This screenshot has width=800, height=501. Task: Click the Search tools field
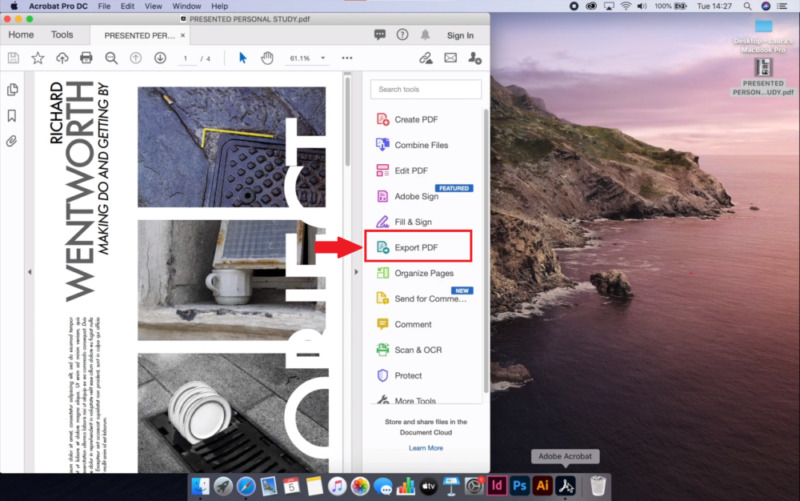(x=426, y=89)
